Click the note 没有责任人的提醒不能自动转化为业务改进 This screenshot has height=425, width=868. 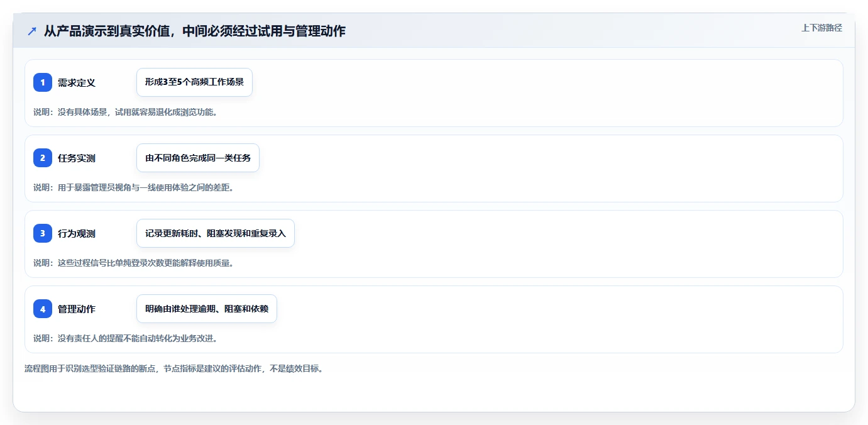coord(125,338)
